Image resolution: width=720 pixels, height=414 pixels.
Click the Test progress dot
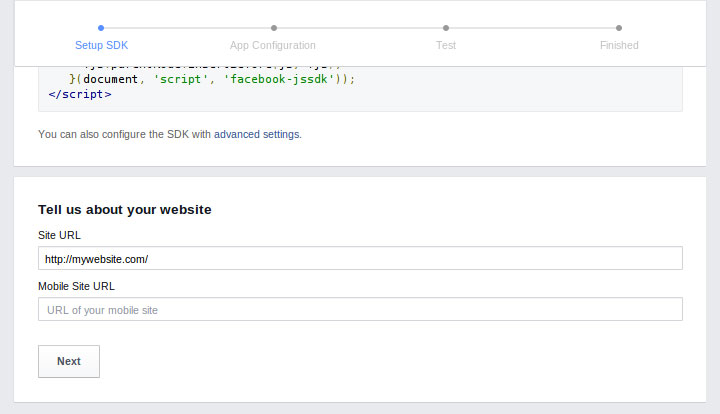coord(446,28)
